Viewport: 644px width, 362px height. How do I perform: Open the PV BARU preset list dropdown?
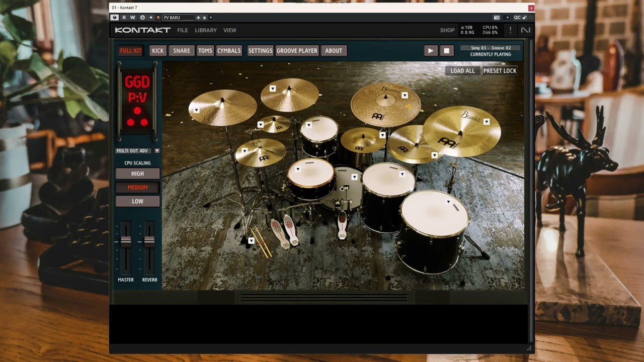pyautogui.click(x=211, y=18)
